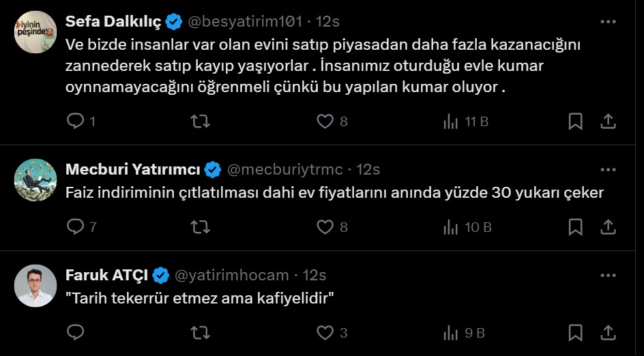Screen dimensions: 644x356
Task: Open more options for Mecburi Yatırımcı's tweet
Action: tap(608, 169)
